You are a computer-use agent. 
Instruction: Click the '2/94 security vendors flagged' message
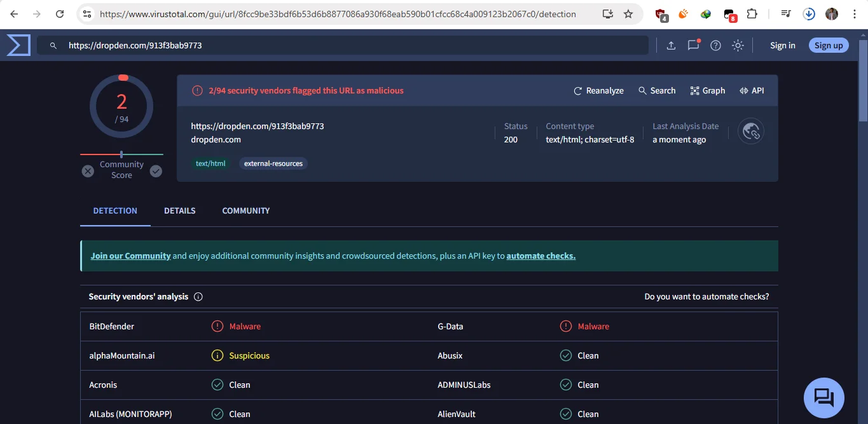[x=306, y=91]
